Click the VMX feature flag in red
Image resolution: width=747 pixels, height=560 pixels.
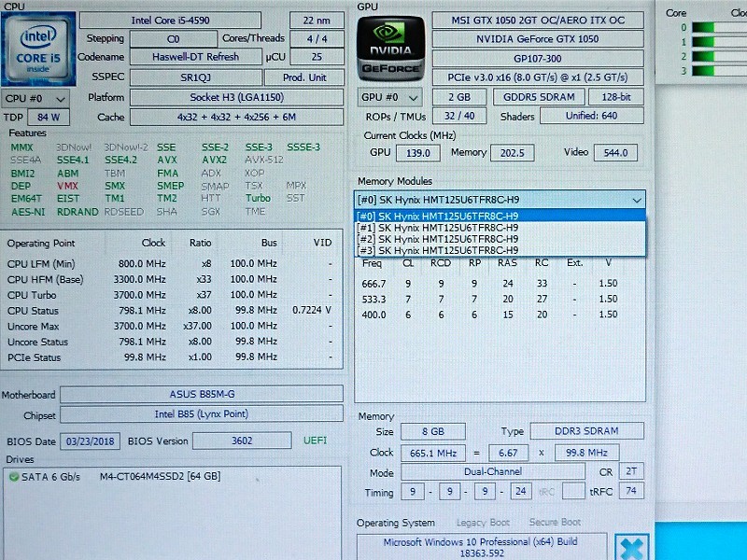click(x=67, y=186)
